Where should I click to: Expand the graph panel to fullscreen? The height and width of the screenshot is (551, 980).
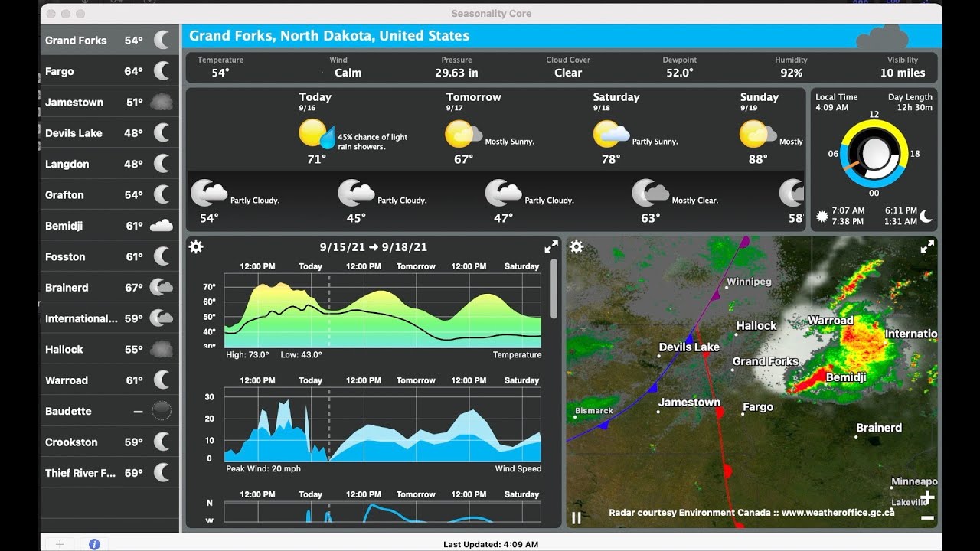[x=550, y=246]
